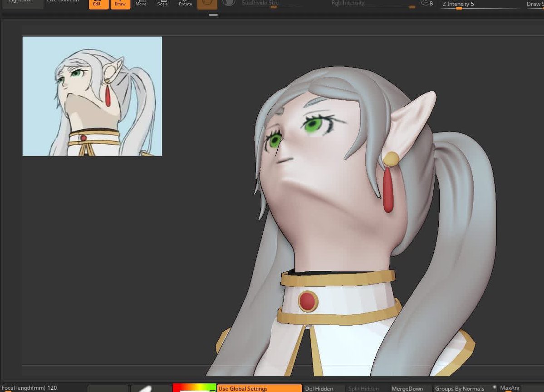Click the white brush stroke icon at bottom
544x392 pixels.
point(151,388)
